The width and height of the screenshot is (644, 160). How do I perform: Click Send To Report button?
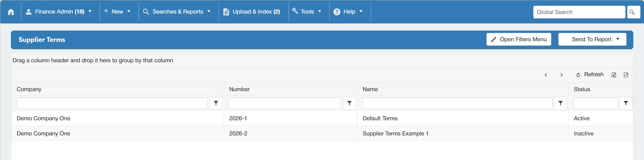click(x=586, y=39)
